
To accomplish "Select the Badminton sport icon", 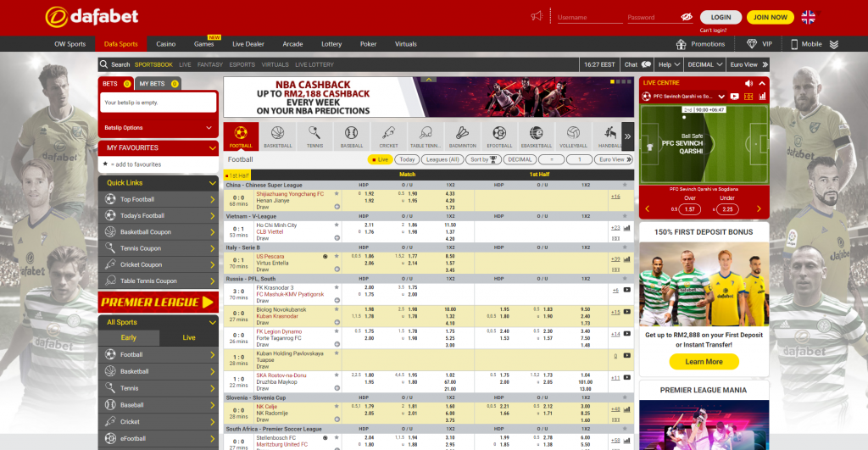I will (x=462, y=136).
